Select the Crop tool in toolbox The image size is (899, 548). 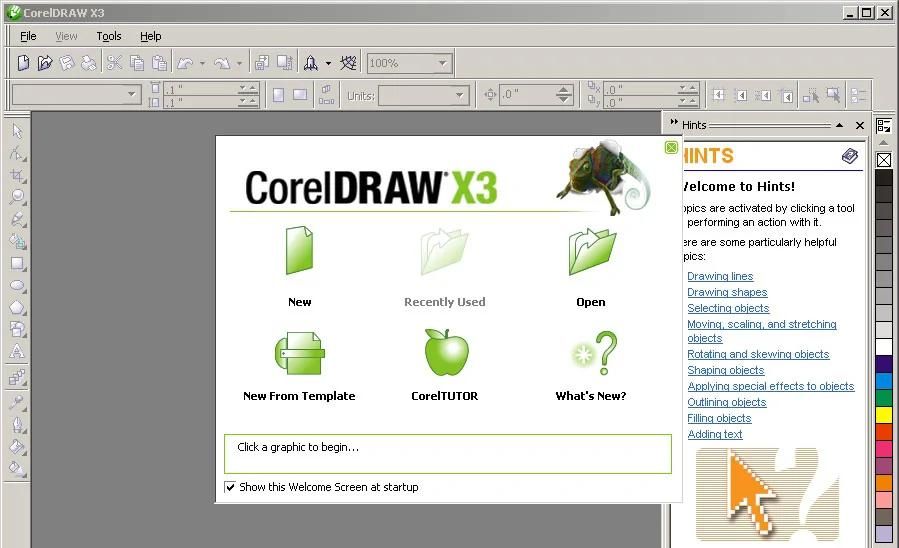(17, 175)
